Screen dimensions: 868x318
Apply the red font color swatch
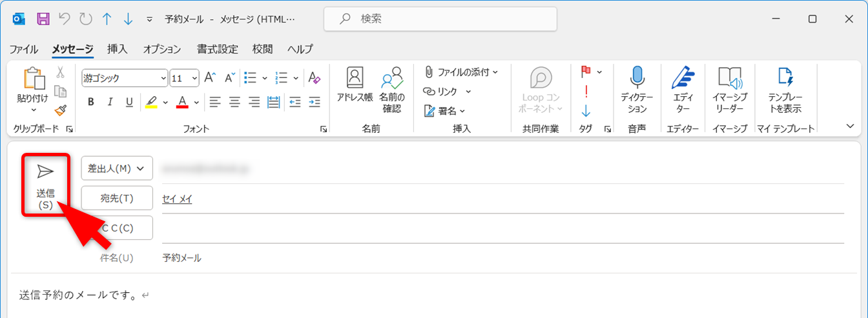tap(181, 102)
